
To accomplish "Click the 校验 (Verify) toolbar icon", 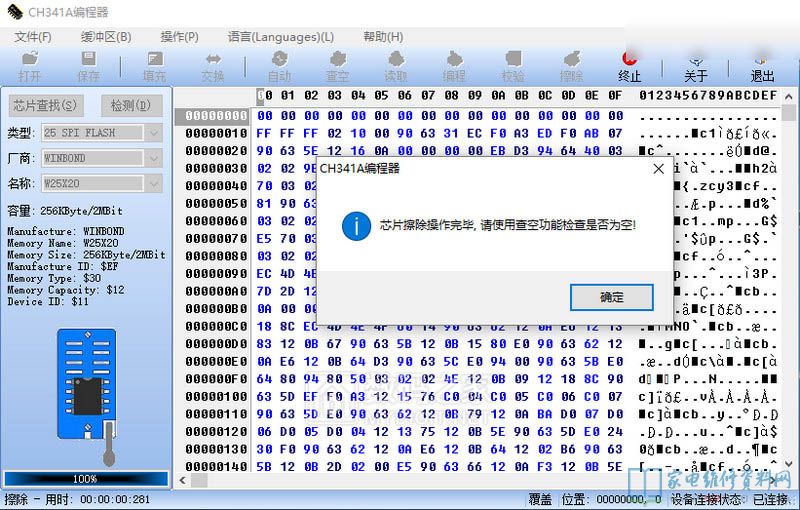I will coord(513,66).
